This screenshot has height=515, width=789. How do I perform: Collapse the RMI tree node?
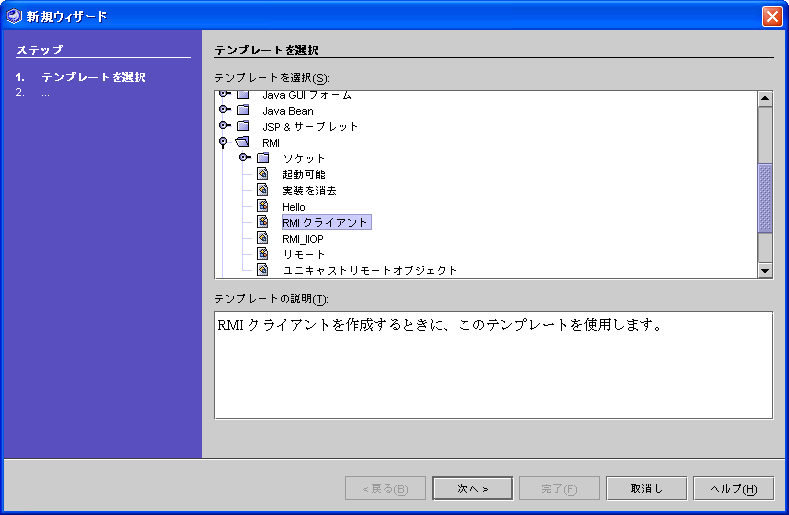(x=224, y=143)
